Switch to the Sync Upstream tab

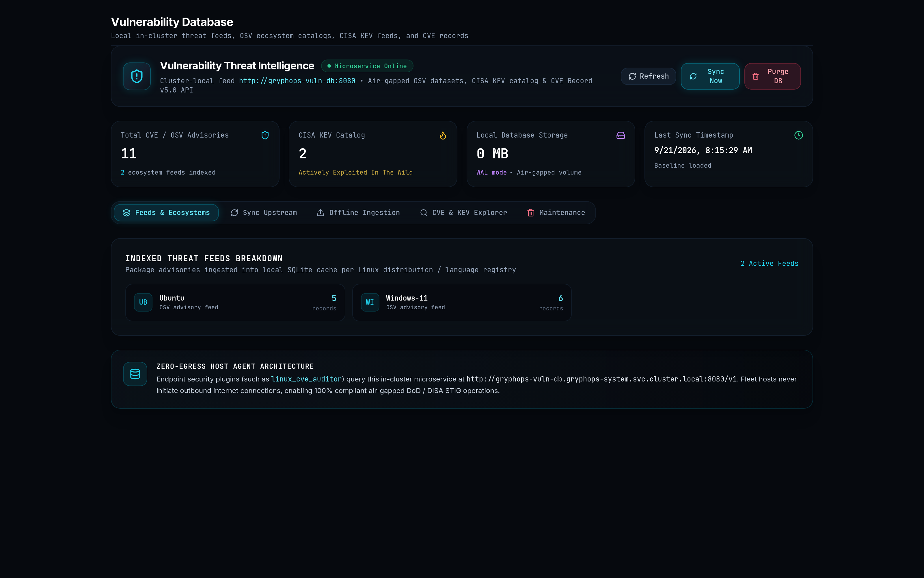[263, 213]
